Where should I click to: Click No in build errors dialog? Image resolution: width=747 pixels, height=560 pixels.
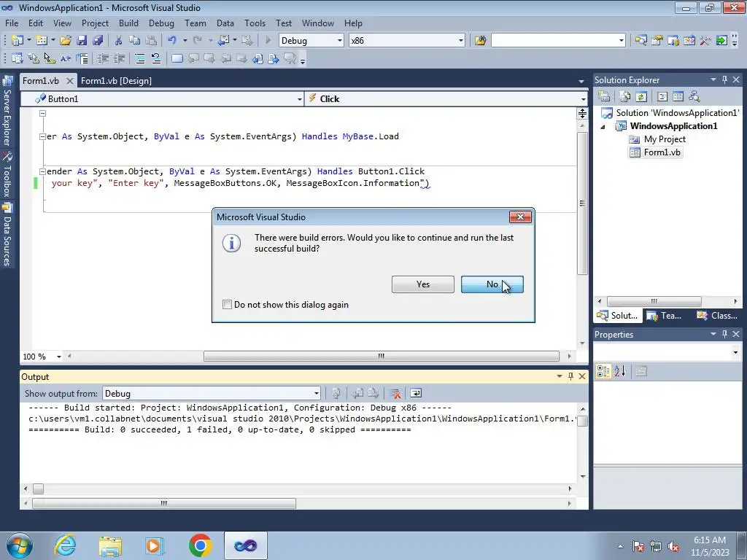pos(492,284)
